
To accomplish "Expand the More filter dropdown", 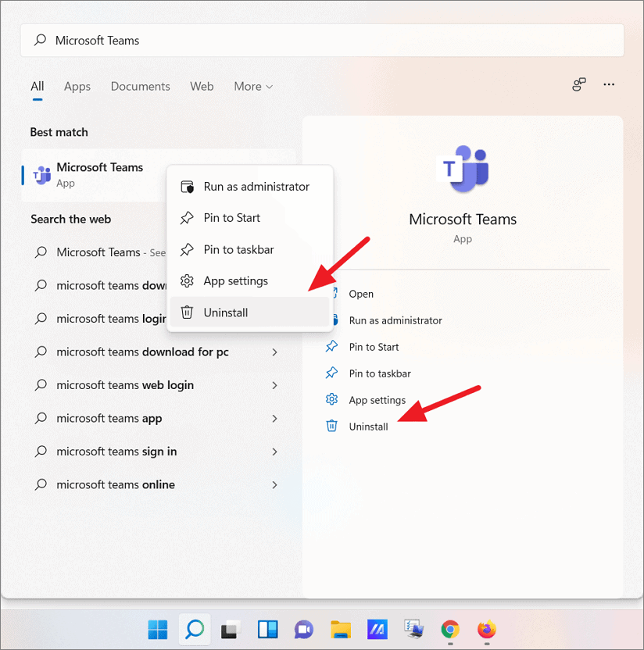I will click(x=252, y=86).
